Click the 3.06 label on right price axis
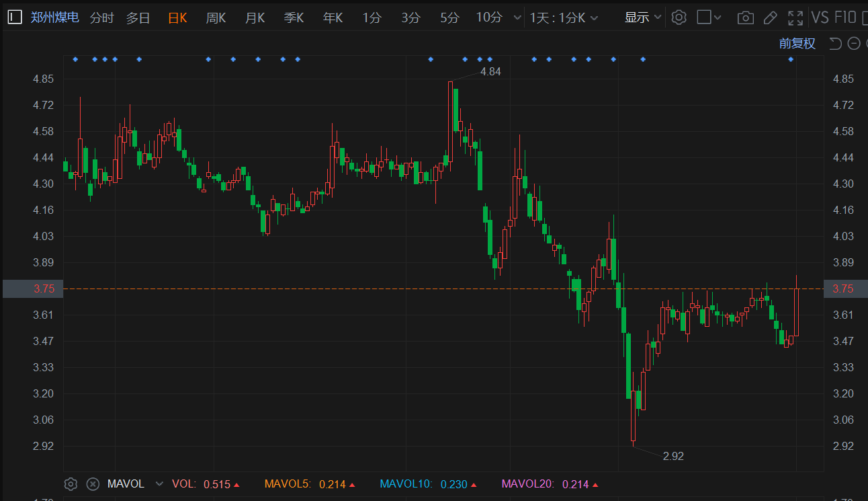Viewport: 868px width, 501px height. 843,420
